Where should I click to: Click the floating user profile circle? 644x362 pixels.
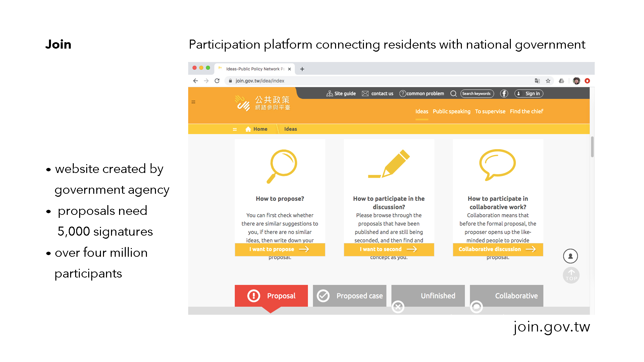(x=571, y=256)
